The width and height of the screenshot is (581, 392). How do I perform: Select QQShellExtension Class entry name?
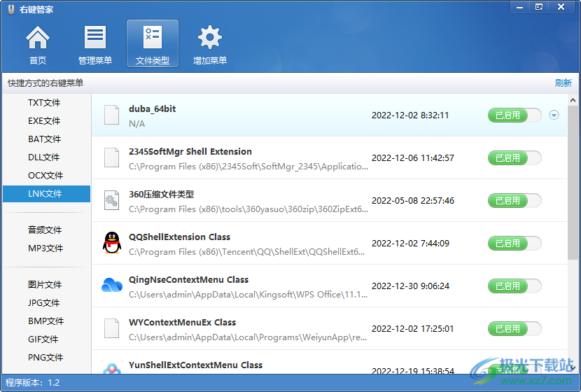pyautogui.click(x=180, y=237)
